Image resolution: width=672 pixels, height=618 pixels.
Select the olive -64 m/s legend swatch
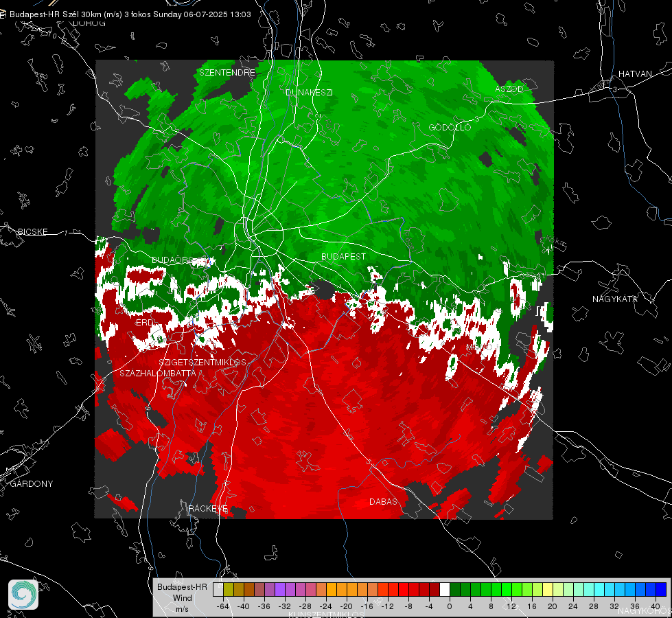(x=229, y=590)
